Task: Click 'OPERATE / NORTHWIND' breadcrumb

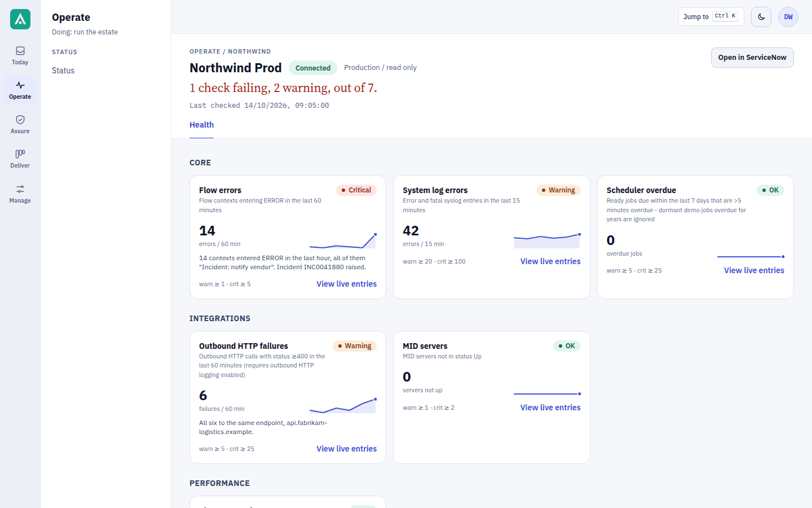Action: click(x=230, y=51)
